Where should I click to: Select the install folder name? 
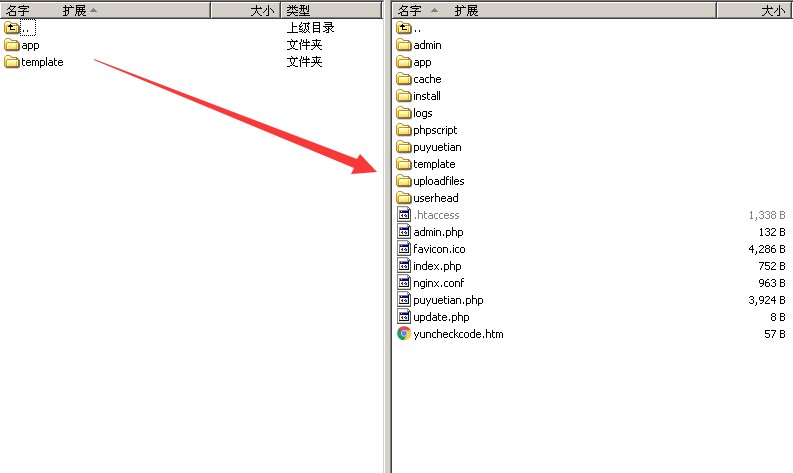pos(427,96)
